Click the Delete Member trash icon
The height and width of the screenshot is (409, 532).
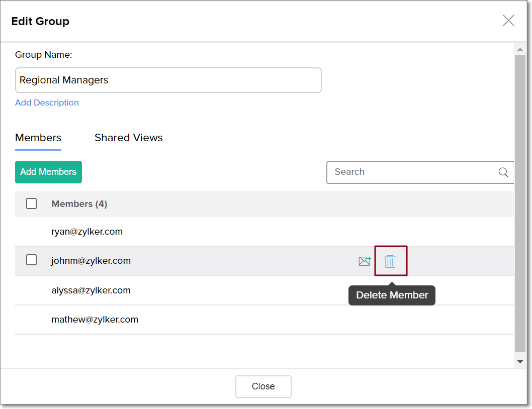[390, 261]
